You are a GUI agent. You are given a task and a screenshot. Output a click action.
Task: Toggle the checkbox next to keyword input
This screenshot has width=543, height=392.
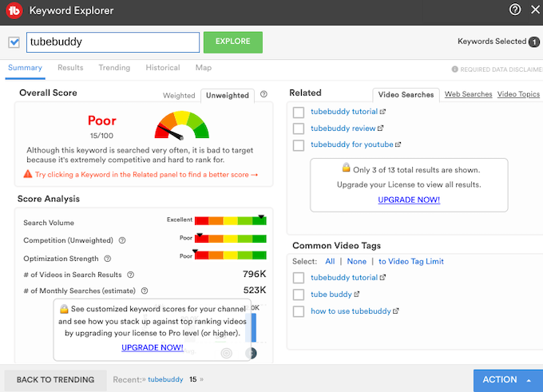[14, 42]
